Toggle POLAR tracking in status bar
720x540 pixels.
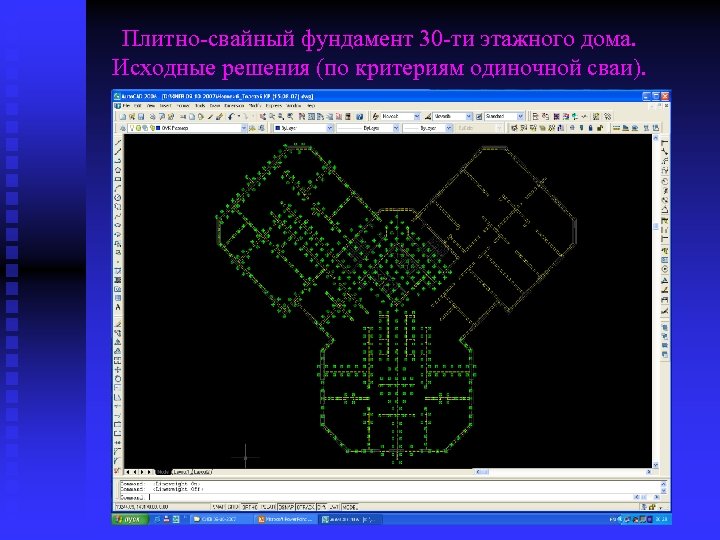tap(268, 507)
